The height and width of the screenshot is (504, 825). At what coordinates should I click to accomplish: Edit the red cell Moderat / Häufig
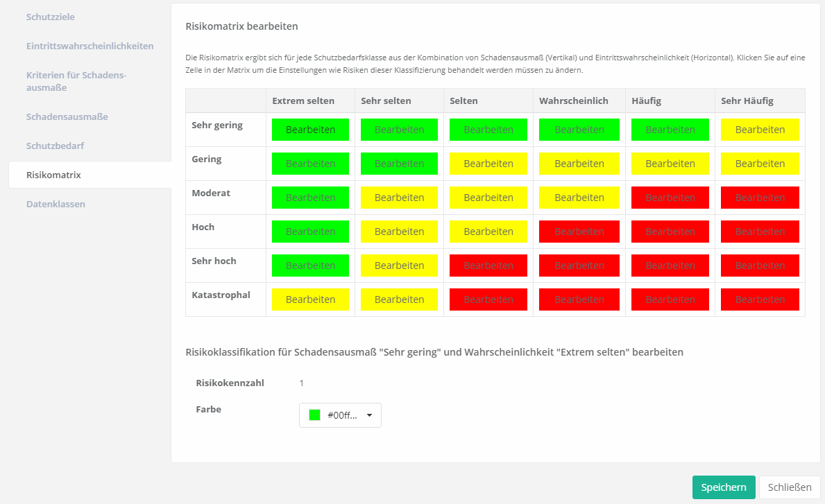(670, 198)
